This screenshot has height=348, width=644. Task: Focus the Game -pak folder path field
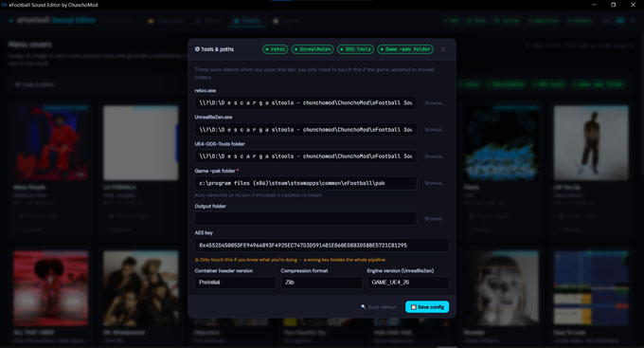point(306,183)
